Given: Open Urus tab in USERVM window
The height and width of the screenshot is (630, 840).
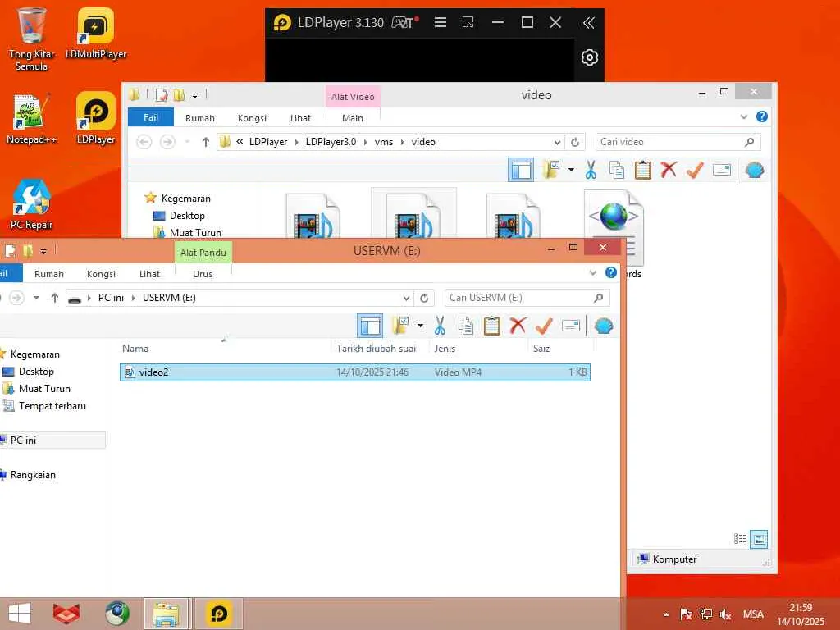Looking at the screenshot, I should coord(203,274).
